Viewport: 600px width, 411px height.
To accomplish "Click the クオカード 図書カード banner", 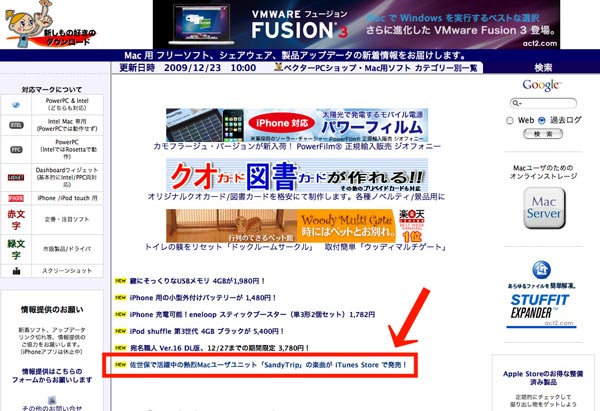I will click(x=297, y=176).
